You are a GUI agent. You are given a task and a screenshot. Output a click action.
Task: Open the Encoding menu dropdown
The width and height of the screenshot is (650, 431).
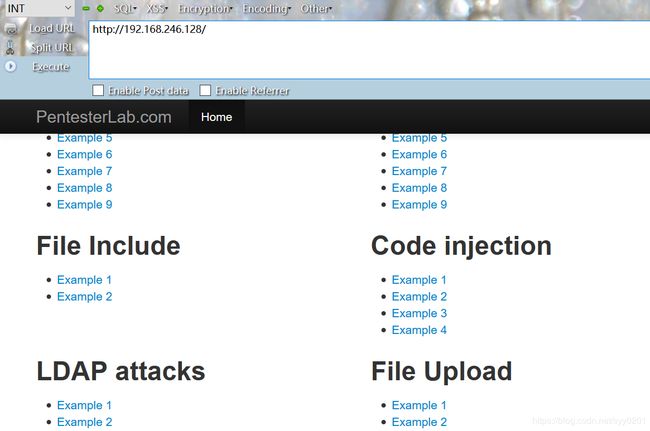pyautogui.click(x=267, y=9)
